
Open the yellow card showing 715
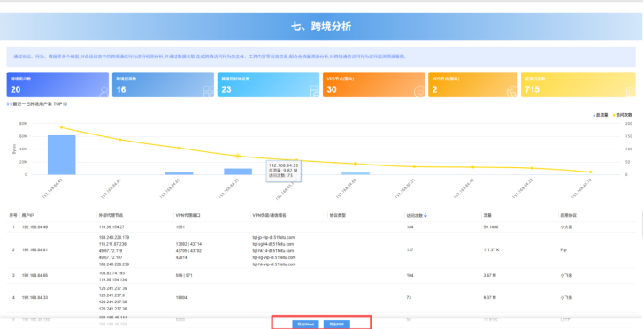[579, 85]
